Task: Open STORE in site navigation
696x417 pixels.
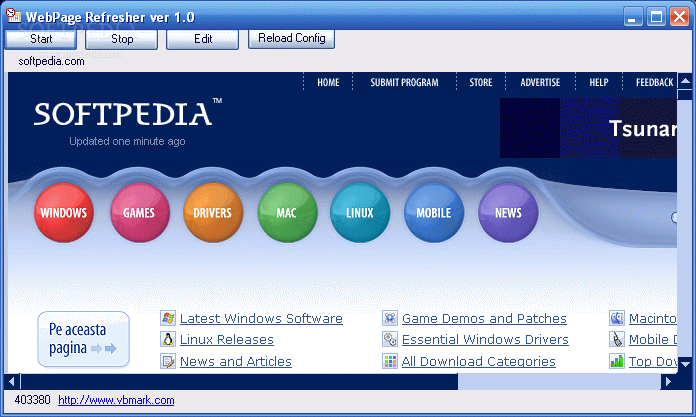Action: coord(481,82)
